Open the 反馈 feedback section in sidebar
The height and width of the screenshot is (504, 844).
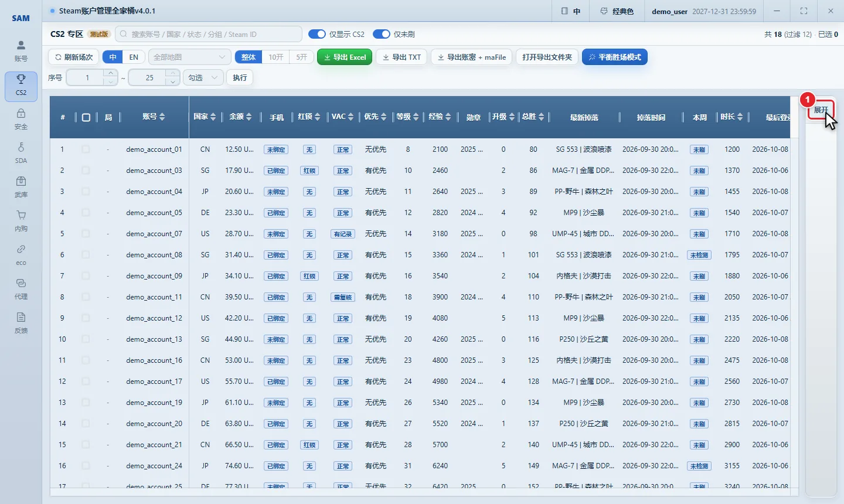point(21,323)
